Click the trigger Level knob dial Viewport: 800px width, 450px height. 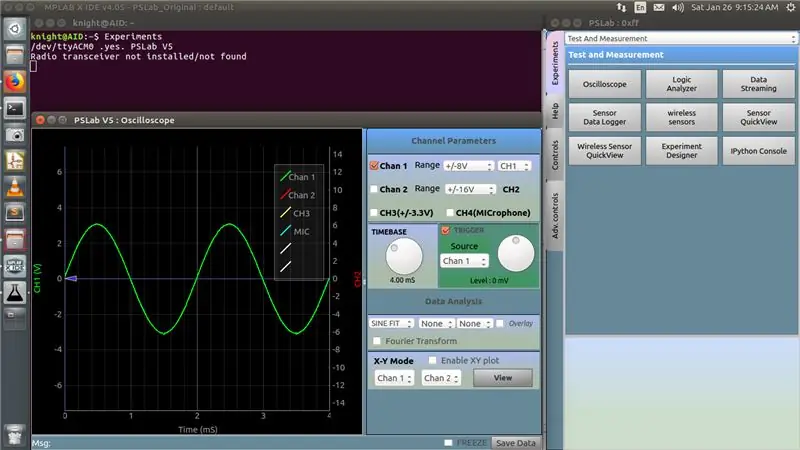click(x=516, y=254)
